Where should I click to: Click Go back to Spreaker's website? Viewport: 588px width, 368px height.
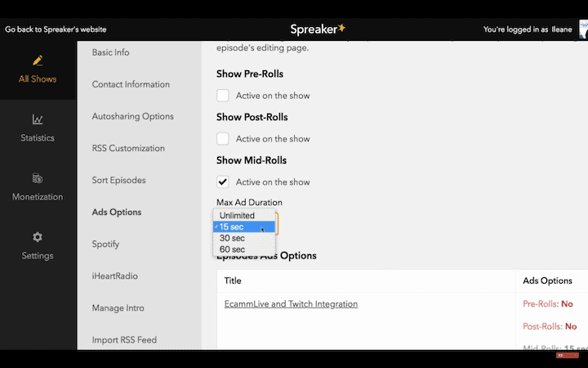pyautogui.click(x=57, y=29)
